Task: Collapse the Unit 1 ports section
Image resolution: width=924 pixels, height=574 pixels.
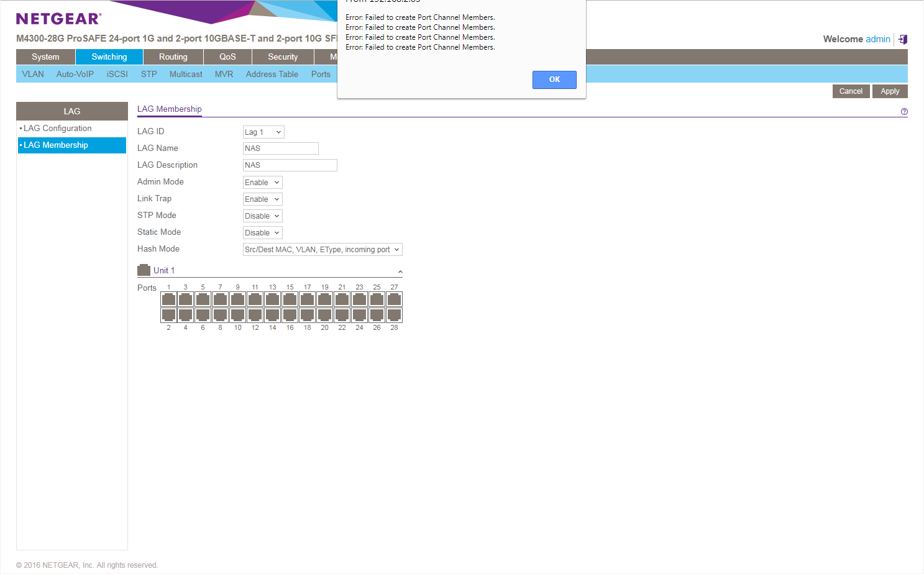Action: [x=400, y=271]
